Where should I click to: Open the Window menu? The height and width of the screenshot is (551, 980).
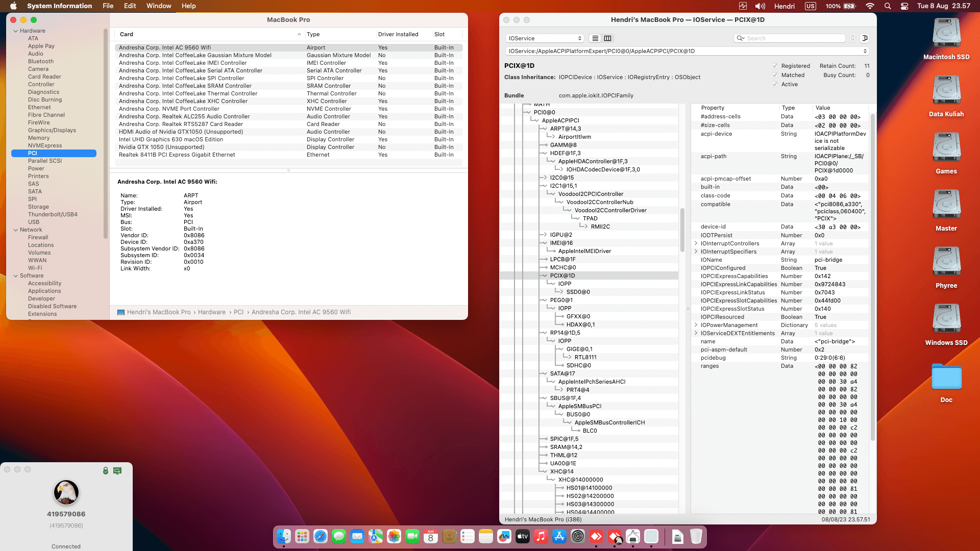tap(159, 6)
